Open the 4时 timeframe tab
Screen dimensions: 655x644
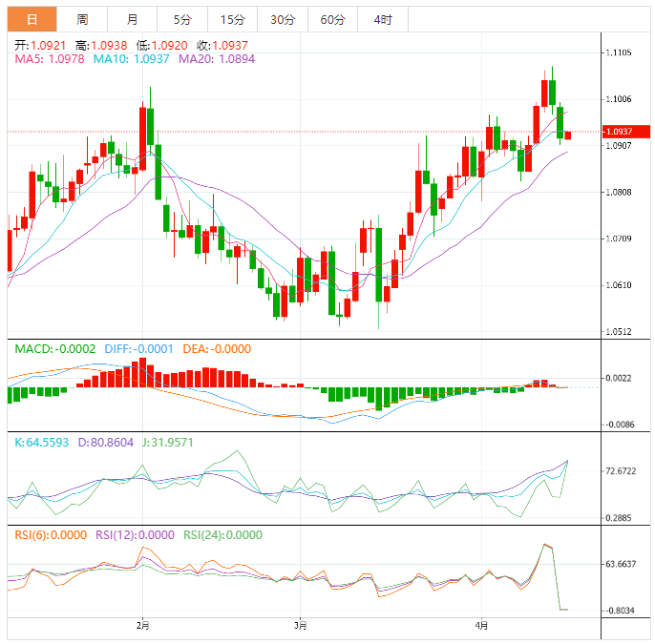tap(382, 19)
